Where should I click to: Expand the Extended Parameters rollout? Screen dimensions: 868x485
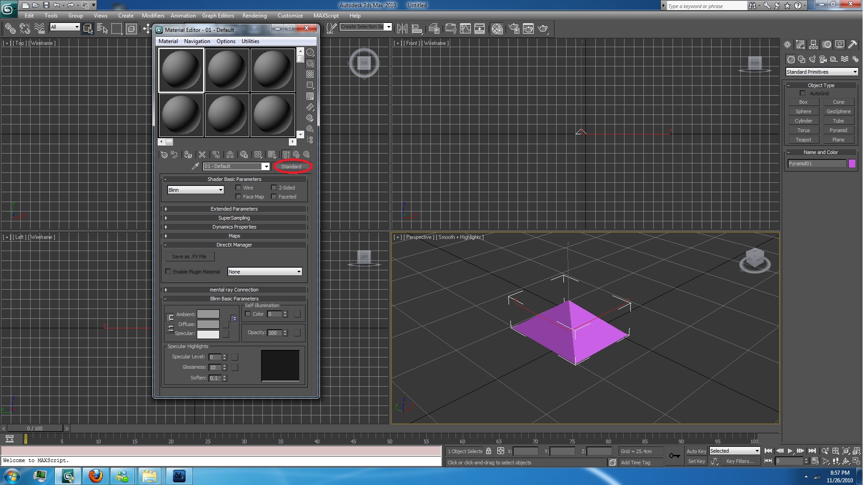click(x=234, y=209)
